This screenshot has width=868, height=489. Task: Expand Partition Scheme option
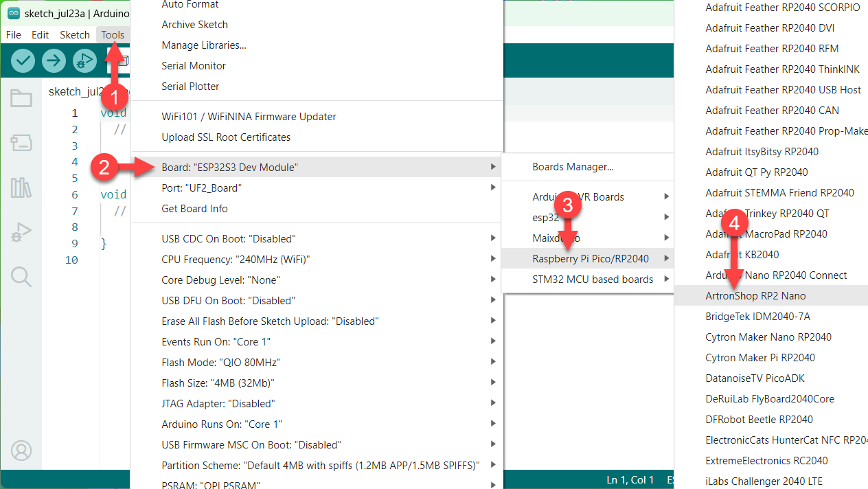coord(317,466)
